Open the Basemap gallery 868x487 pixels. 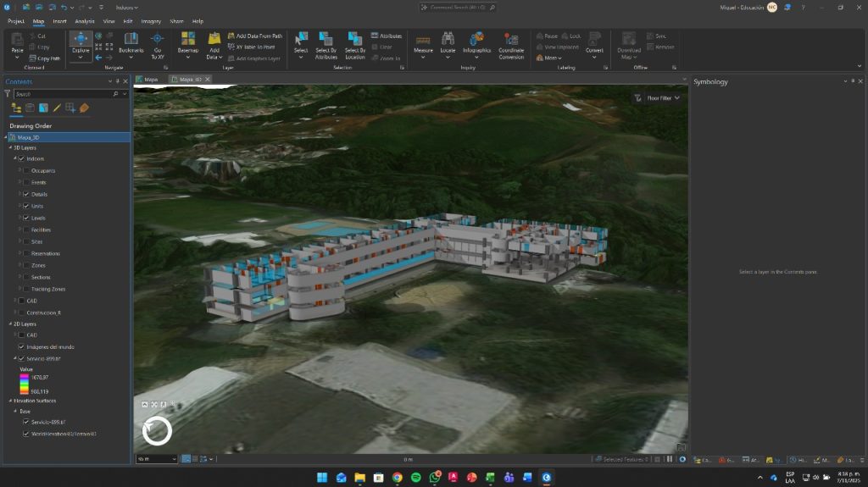[188, 40]
